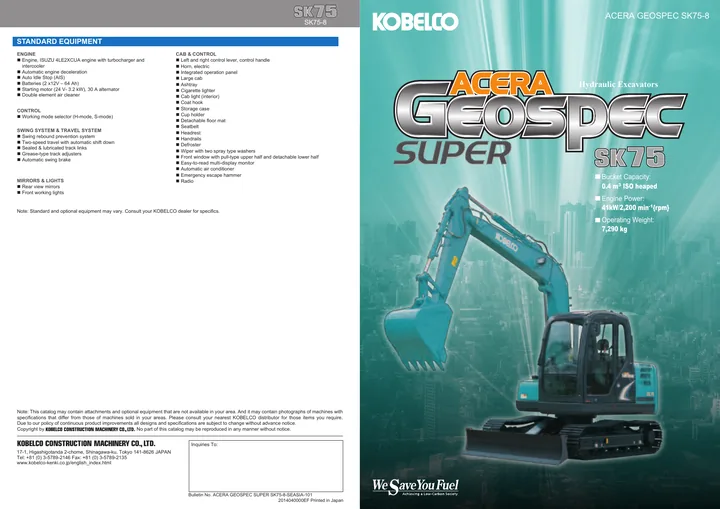Image resolution: width=720 pixels, height=509 pixels.
Task: Click the CAB & CONTROL heading
Action: pos(196,54)
